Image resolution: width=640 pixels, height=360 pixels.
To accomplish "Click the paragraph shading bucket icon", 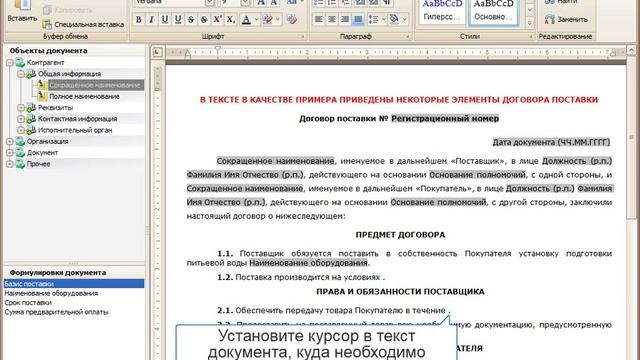I will [394, 19].
